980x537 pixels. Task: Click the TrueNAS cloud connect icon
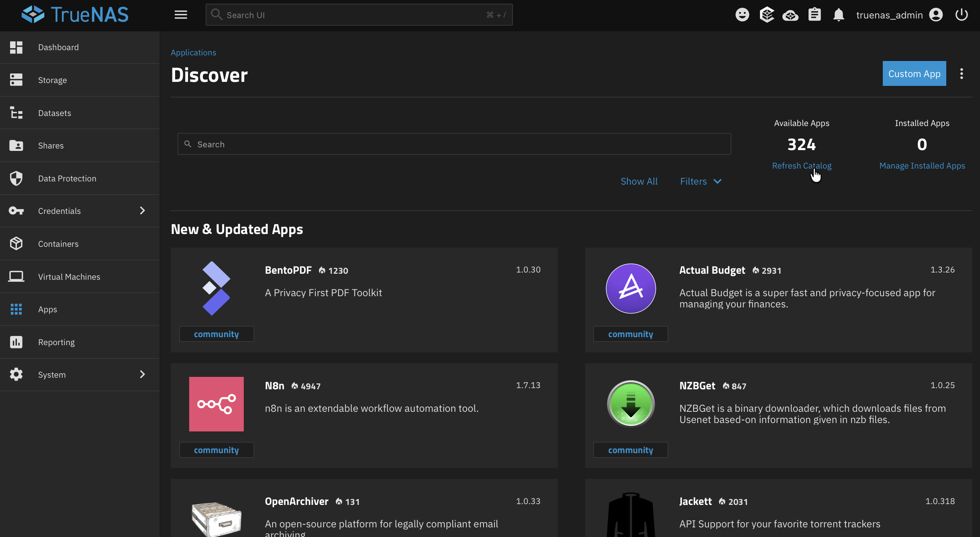click(x=791, y=14)
